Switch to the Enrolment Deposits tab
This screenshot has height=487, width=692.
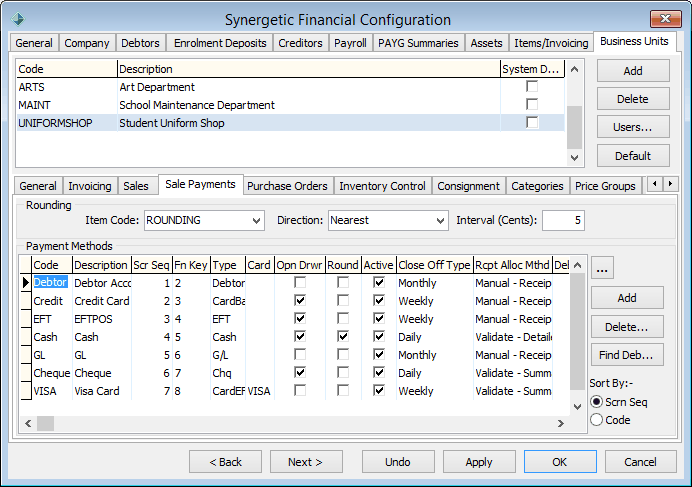click(220, 43)
